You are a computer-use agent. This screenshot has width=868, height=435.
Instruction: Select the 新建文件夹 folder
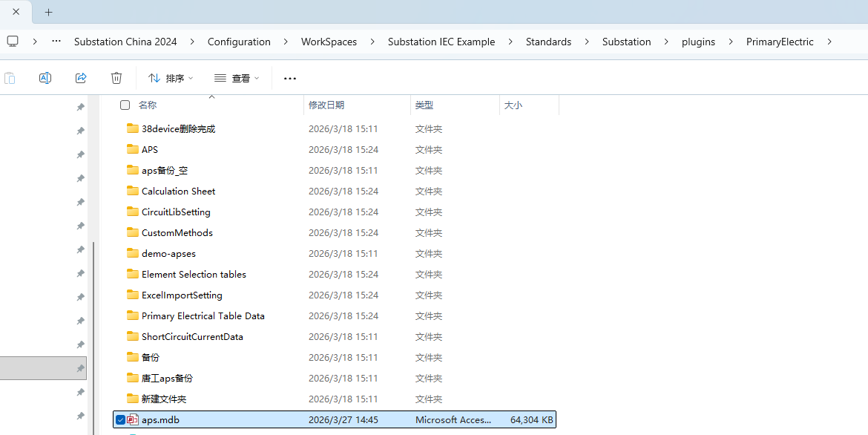(x=164, y=399)
